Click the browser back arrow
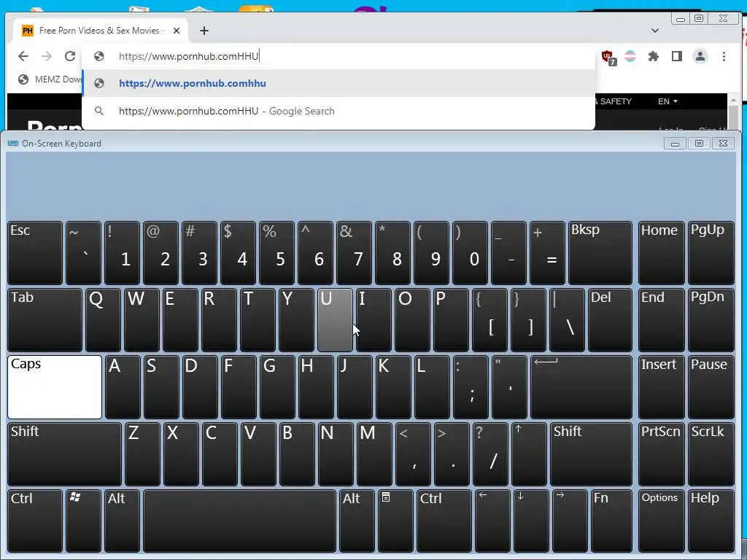747x560 pixels. [x=23, y=56]
